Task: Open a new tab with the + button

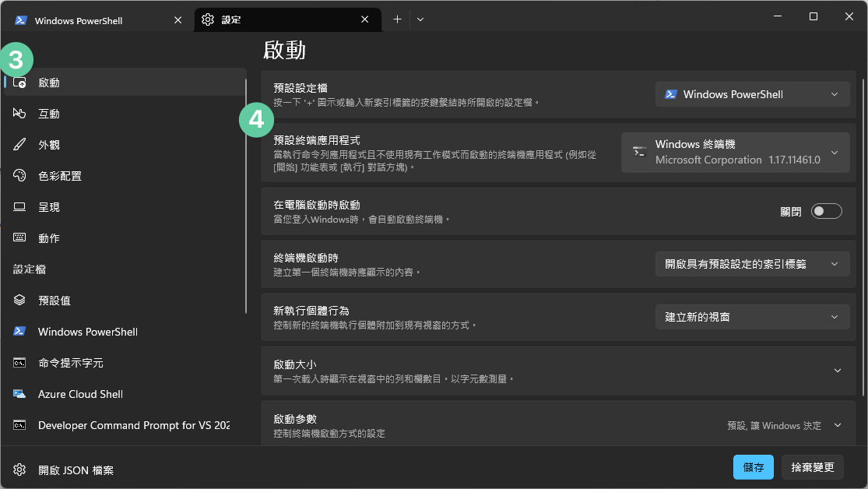Action: (x=397, y=19)
